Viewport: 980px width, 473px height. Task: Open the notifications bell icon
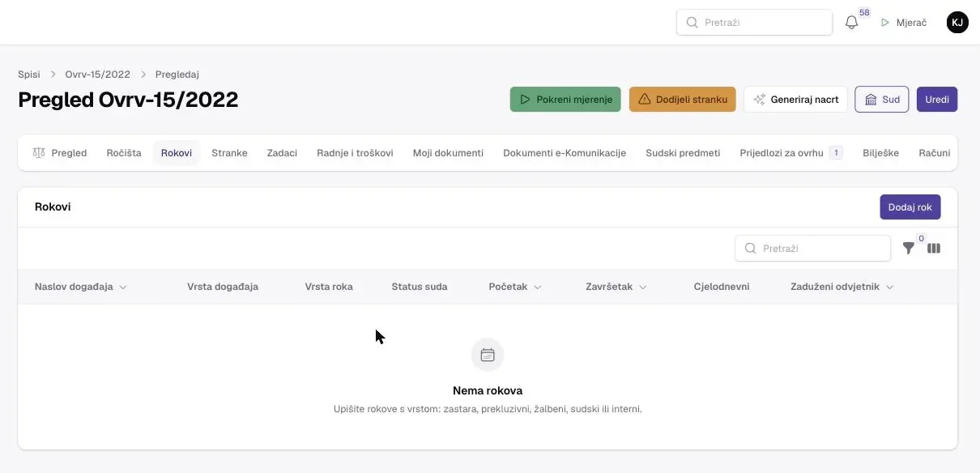point(851,23)
